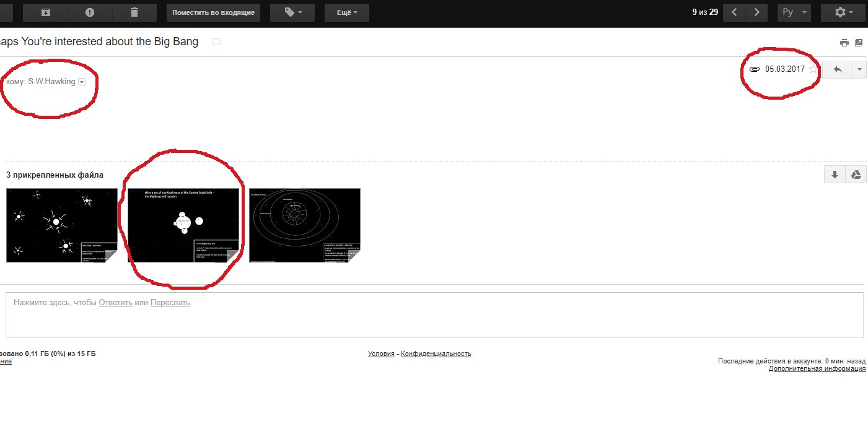Click inside the quick reply box

pos(434,315)
